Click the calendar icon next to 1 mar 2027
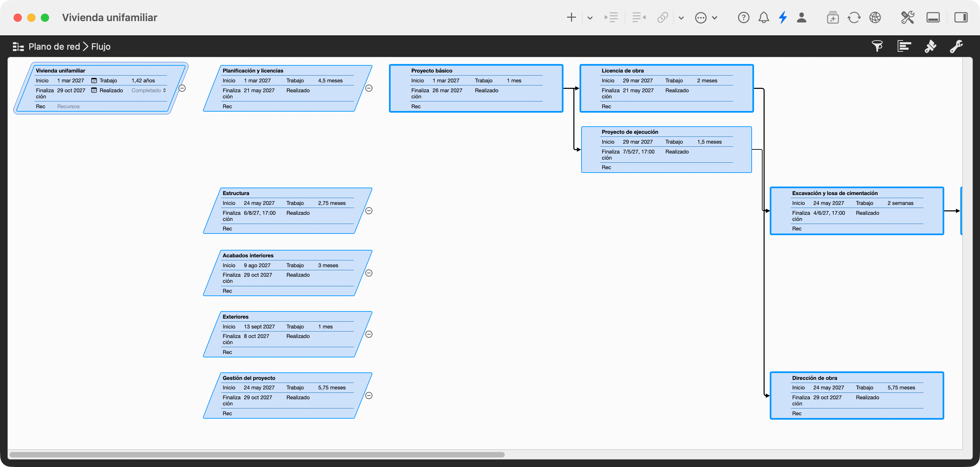 pyautogui.click(x=94, y=81)
